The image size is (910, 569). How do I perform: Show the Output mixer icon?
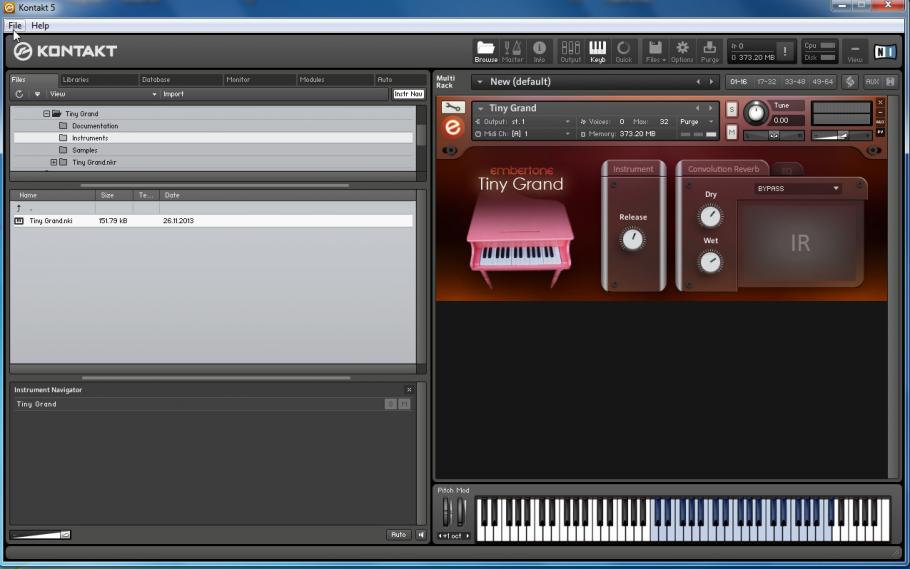(x=570, y=51)
